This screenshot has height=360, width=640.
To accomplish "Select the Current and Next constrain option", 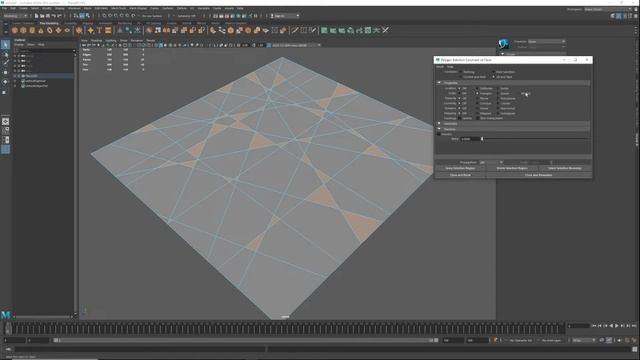I will (x=460, y=77).
